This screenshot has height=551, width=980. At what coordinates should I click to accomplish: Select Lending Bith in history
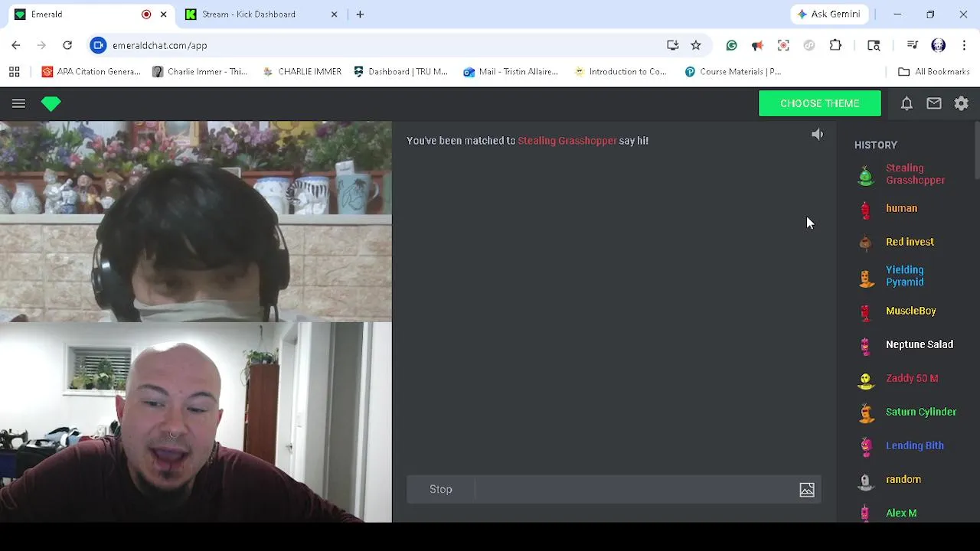pos(915,445)
